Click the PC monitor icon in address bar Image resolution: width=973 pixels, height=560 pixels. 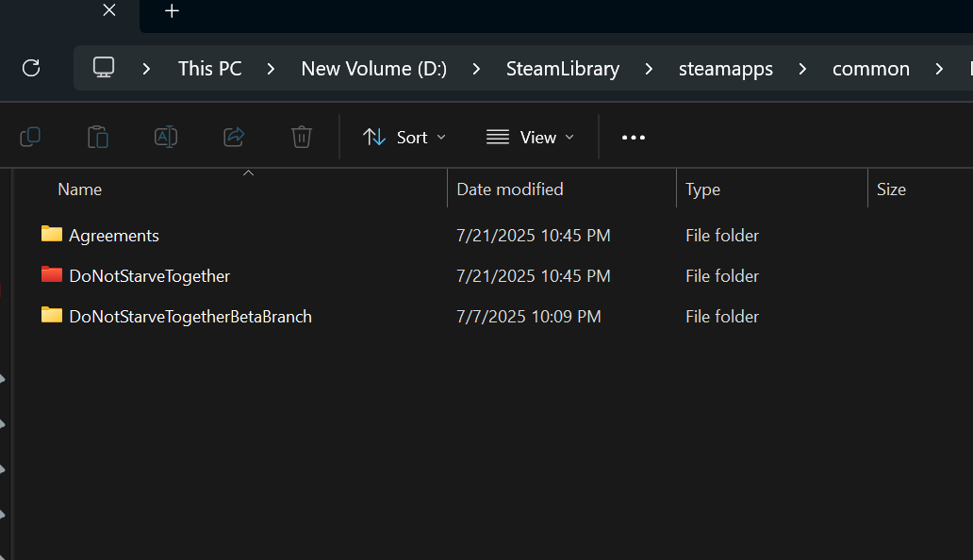[104, 67]
